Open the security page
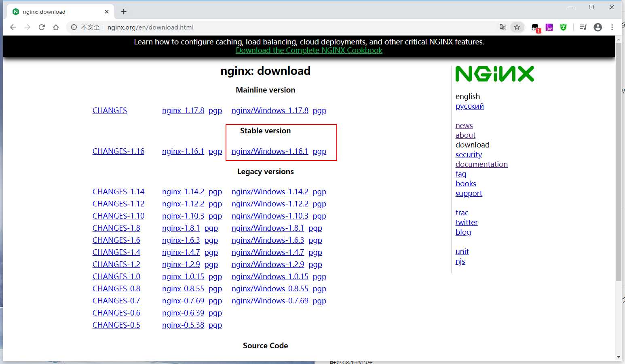The image size is (625, 364). (x=469, y=154)
